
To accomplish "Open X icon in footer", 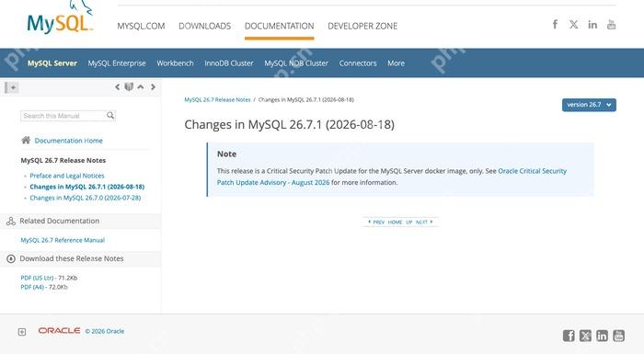I will [585, 336].
